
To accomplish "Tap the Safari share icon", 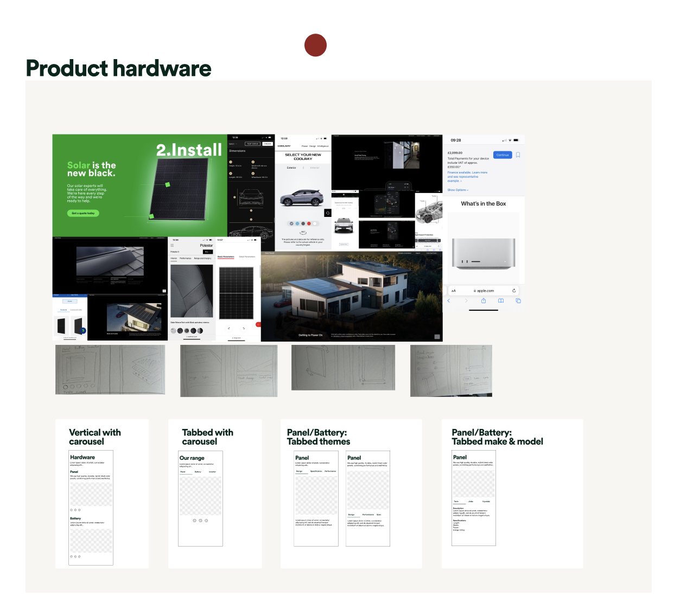I will click(483, 300).
